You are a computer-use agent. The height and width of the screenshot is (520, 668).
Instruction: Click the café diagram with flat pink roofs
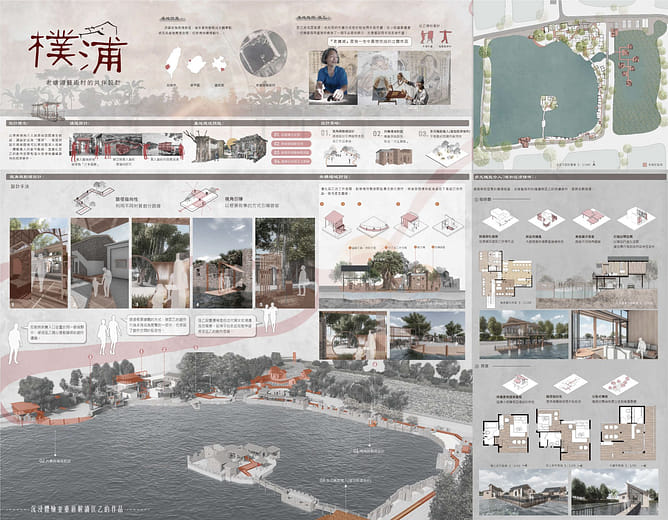click(591, 219)
